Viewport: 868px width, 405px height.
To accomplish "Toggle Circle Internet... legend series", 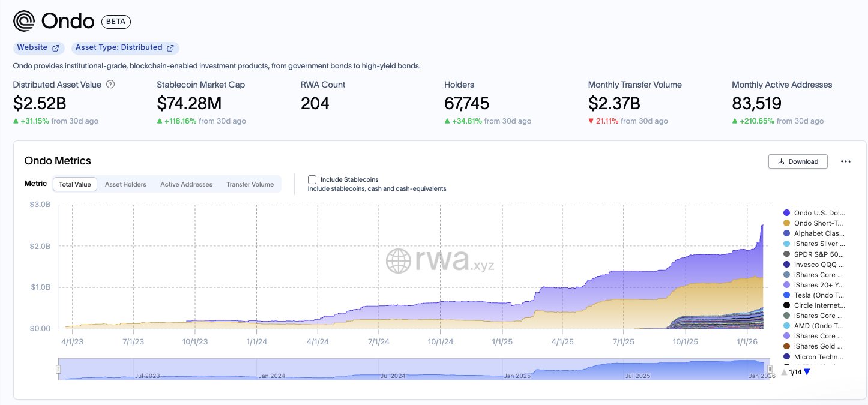I will [x=814, y=305].
